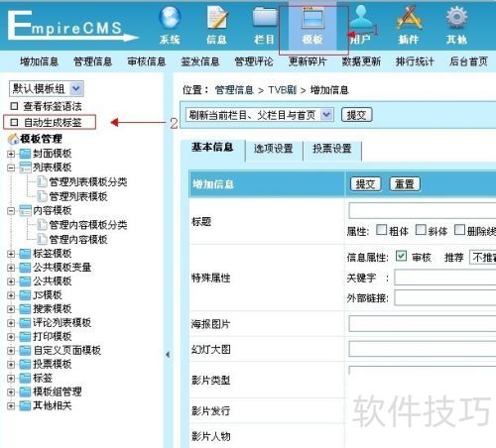The width and height of the screenshot is (496, 448).
Task: Open the 审核信息 menu item
Action: pos(147,61)
